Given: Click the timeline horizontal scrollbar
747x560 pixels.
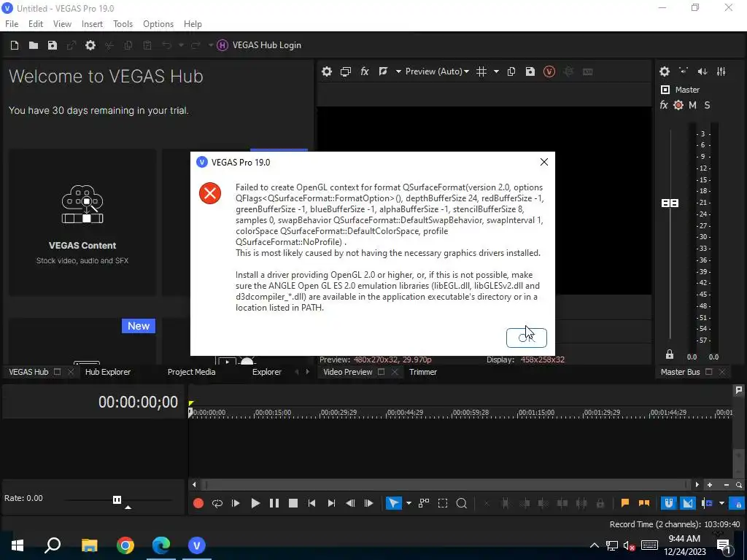Looking at the screenshot, I should point(447,485).
